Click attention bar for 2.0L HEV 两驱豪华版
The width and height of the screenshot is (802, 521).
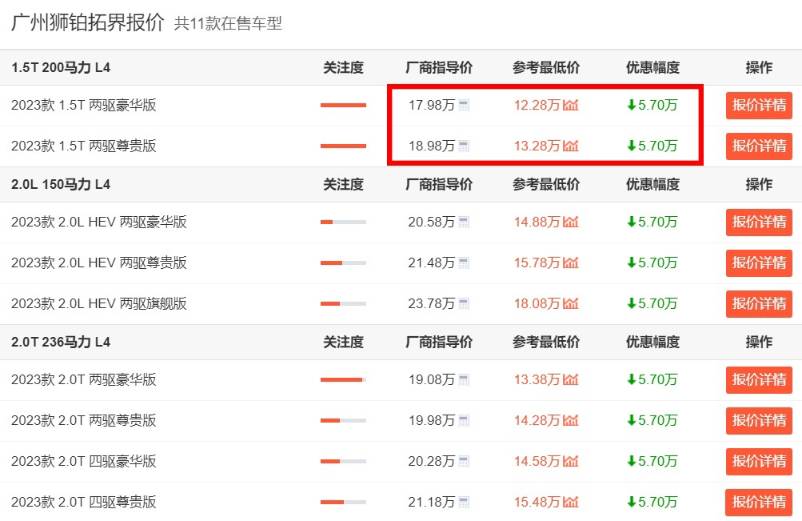[x=343, y=222]
